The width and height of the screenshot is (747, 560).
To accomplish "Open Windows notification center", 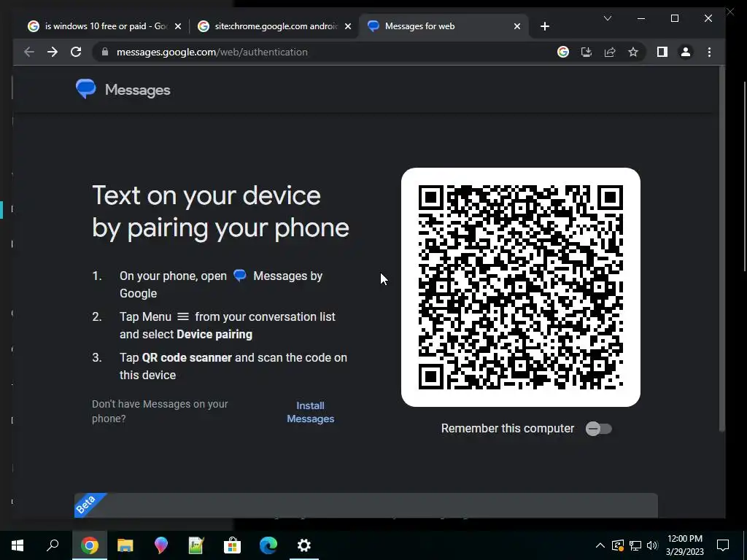I will tap(723, 545).
